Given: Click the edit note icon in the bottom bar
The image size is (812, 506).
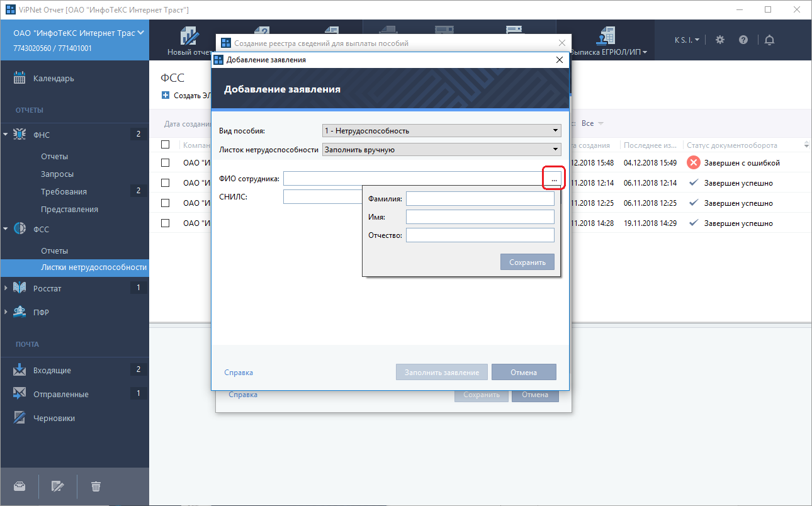Looking at the screenshot, I should click(57, 486).
